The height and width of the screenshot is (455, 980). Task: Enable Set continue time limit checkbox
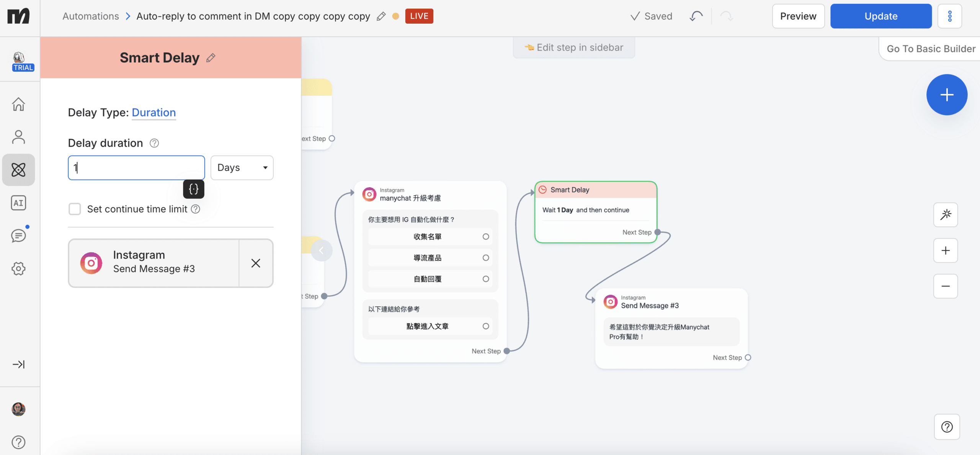75,209
